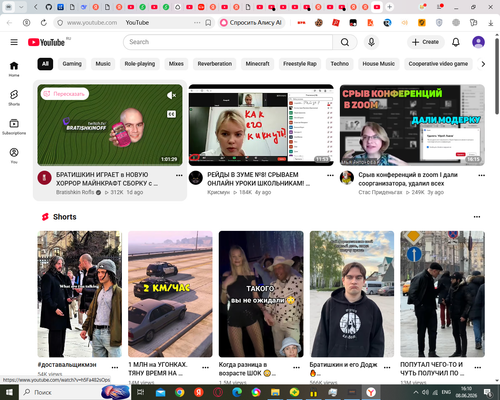Click the taskbar volume speaker icon

[x=425, y=392]
